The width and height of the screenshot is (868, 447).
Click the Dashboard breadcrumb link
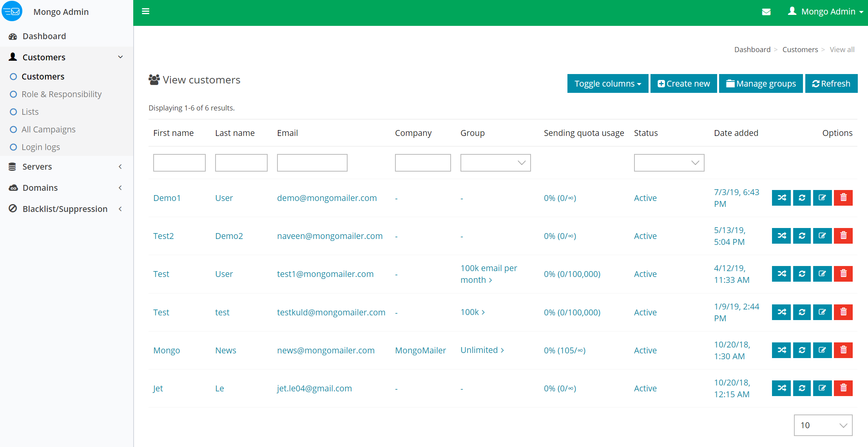coord(752,49)
